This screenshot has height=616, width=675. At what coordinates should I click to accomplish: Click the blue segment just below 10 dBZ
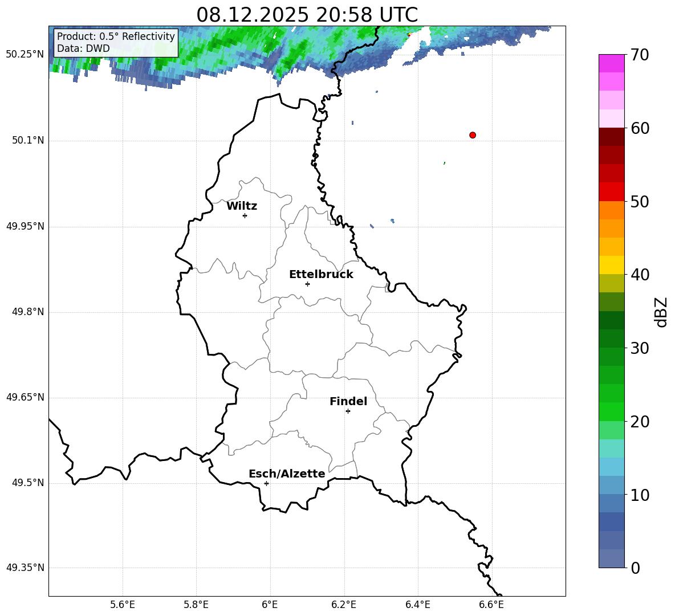611,503
